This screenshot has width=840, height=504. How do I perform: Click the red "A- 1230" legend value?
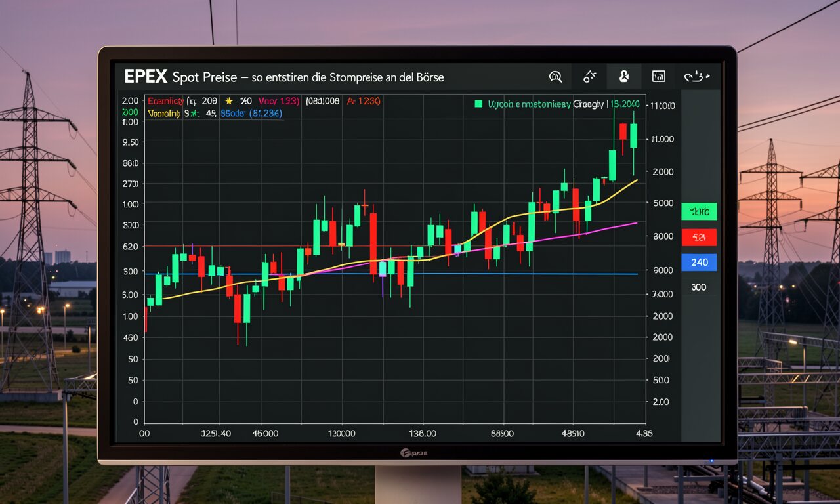(364, 102)
